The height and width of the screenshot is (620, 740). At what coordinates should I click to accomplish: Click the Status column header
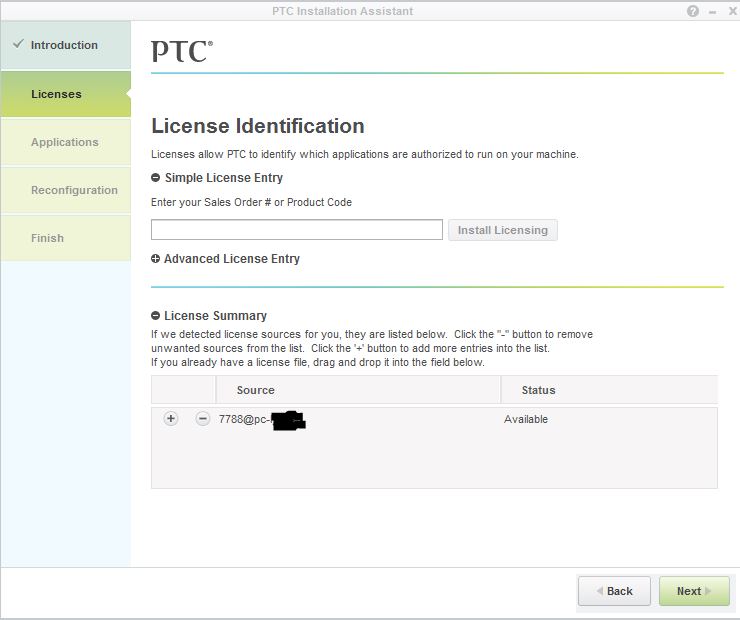tap(609, 390)
